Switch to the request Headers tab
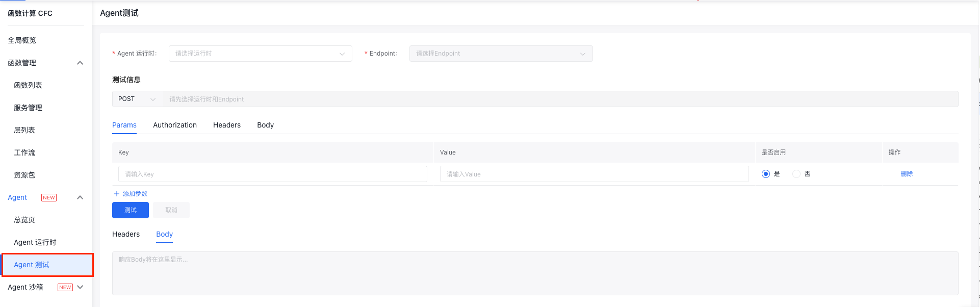980x307 pixels. click(226, 125)
